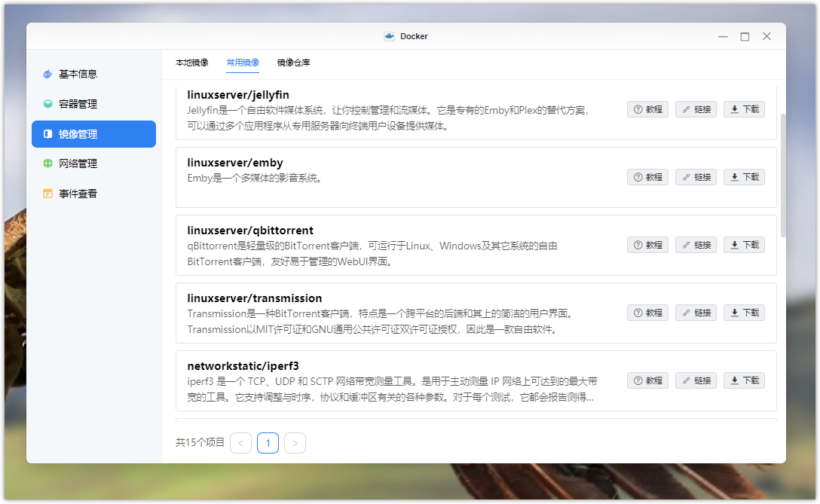Close the Docker window

coord(766,37)
